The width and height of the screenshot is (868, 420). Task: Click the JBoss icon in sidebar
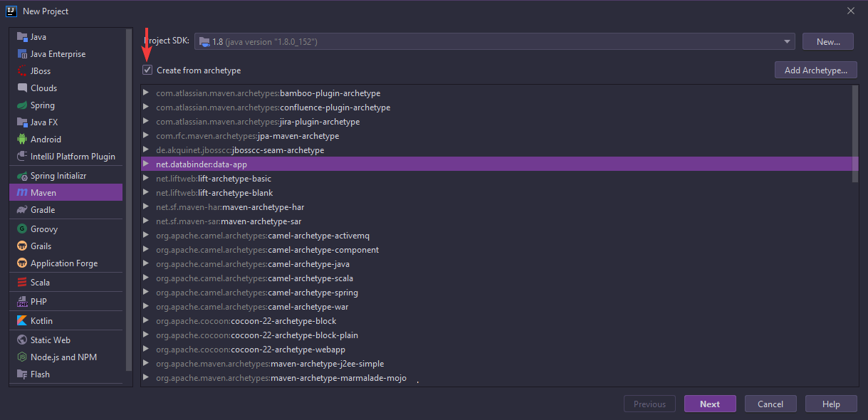click(x=22, y=71)
